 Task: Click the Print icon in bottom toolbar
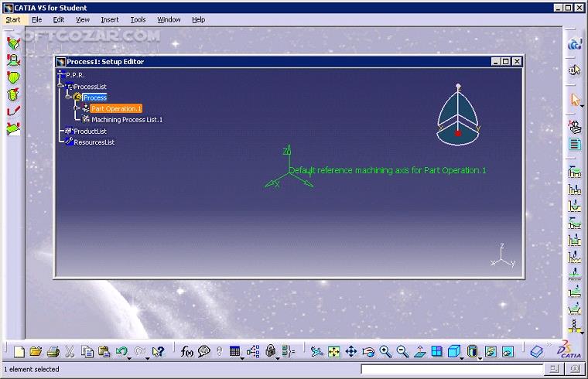pos(53,352)
